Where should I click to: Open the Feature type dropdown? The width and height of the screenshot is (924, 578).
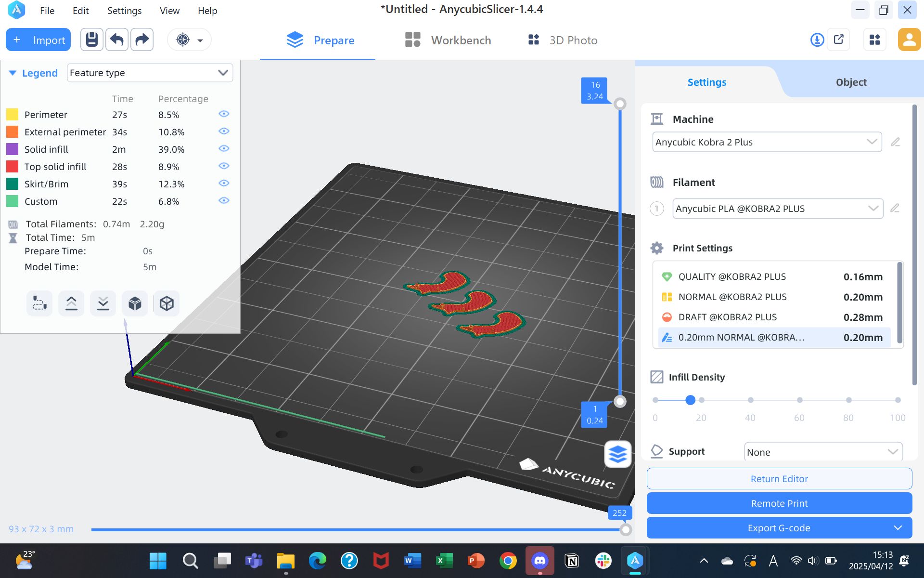pyautogui.click(x=150, y=73)
